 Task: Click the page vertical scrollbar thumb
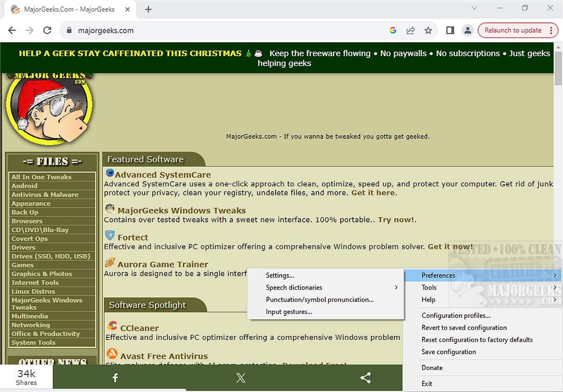click(x=558, y=68)
